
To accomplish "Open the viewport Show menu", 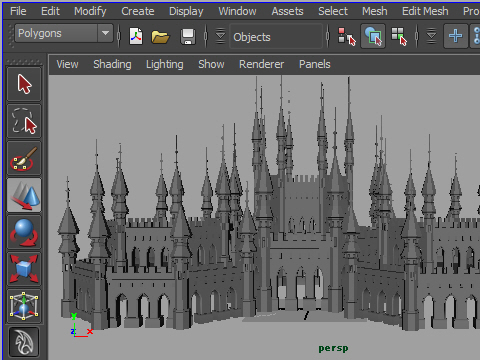I will point(211,64).
